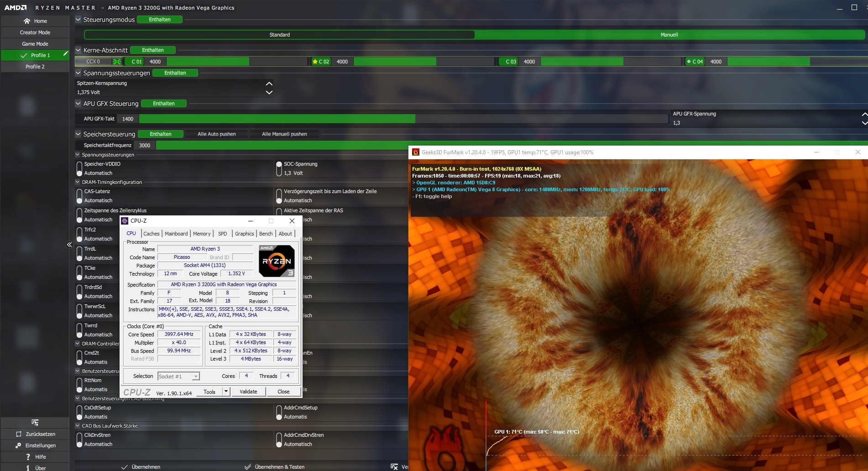The image size is (868, 471).
Task: Collapse the Kerne-Abschnitt section
Action: (78, 50)
